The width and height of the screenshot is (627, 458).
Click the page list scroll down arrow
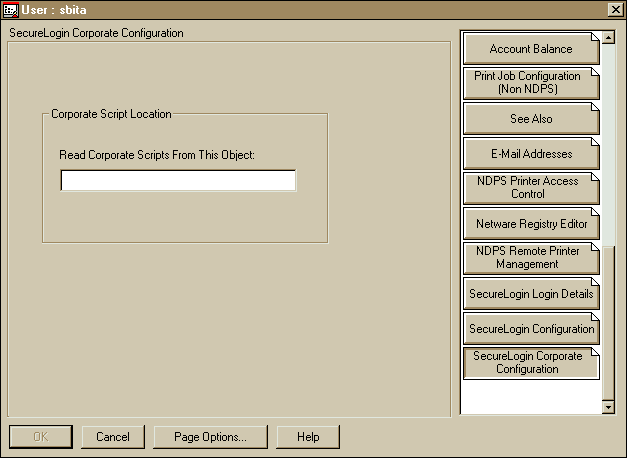(608, 407)
